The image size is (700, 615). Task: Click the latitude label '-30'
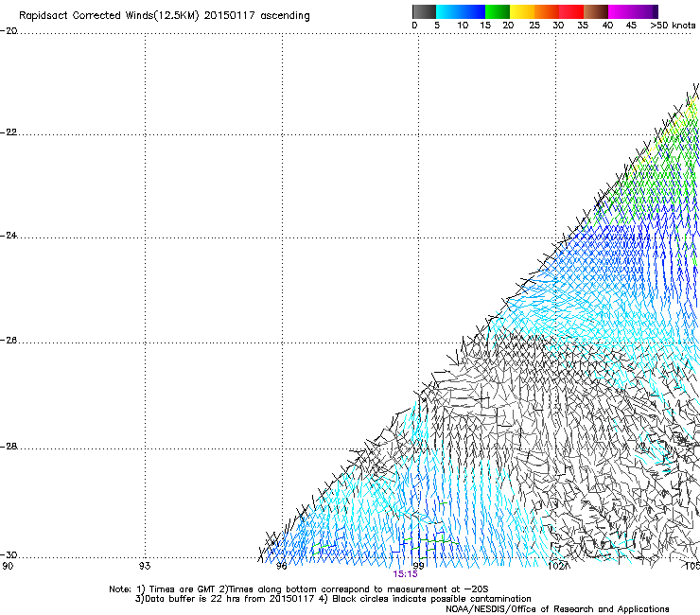click(9, 555)
